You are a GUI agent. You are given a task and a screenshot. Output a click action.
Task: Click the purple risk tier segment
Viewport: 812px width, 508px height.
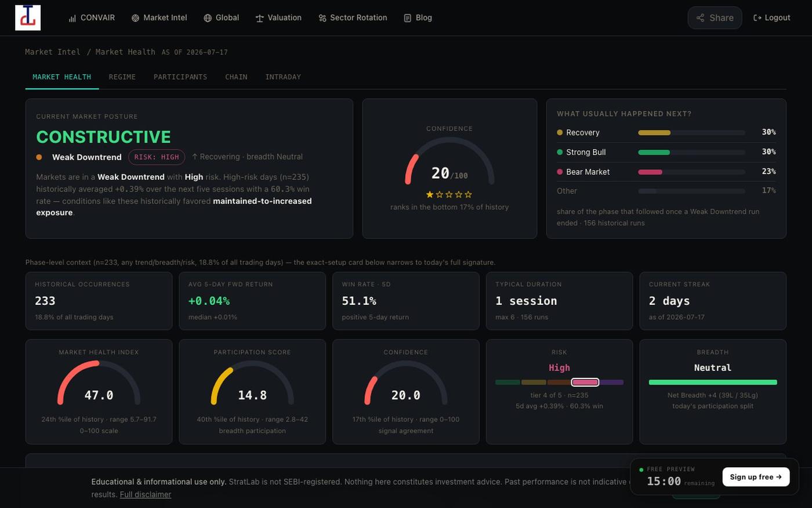click(x=611, y=382)
